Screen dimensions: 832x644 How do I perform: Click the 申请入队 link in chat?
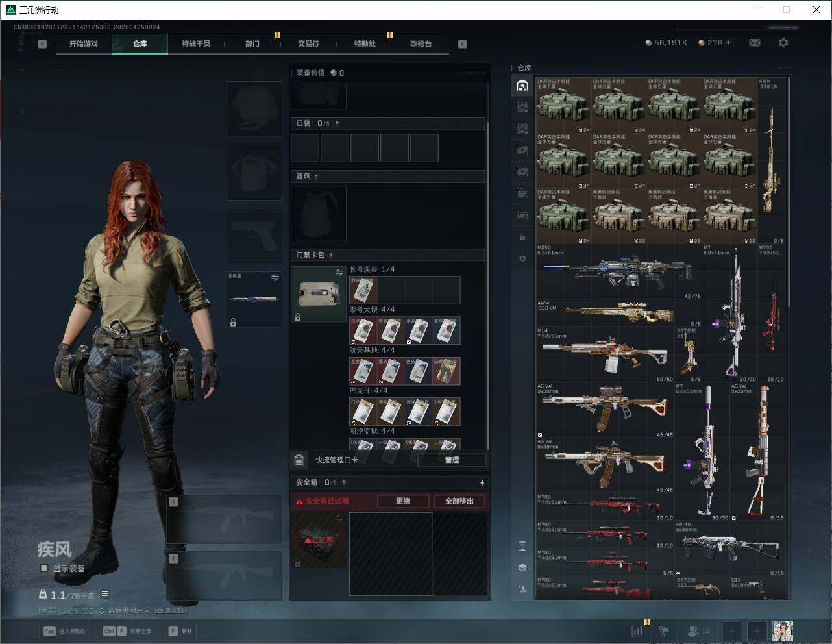click(170, 610)
